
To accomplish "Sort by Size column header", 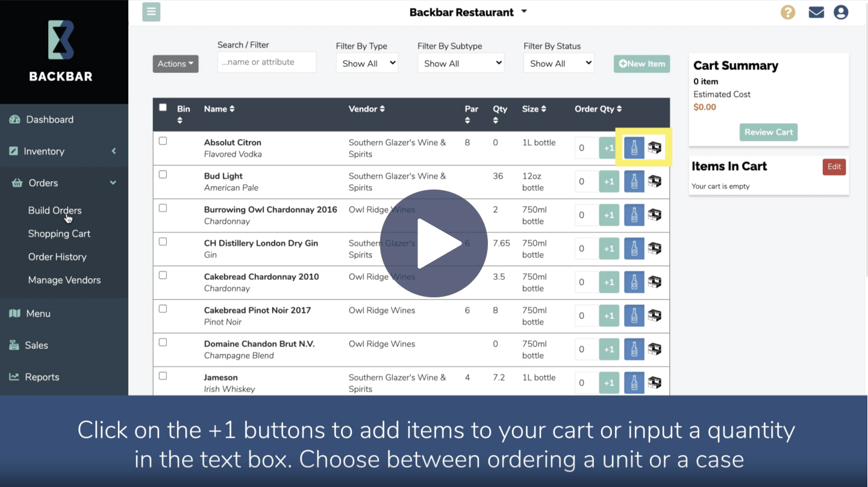I will click(x=534, y=109).
